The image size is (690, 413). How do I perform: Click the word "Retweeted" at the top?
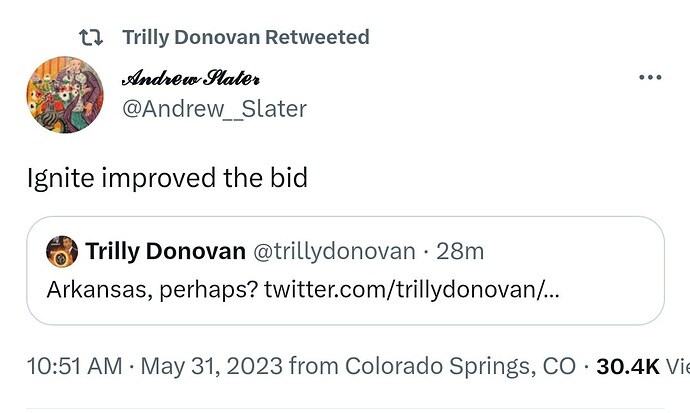point(316,38)
